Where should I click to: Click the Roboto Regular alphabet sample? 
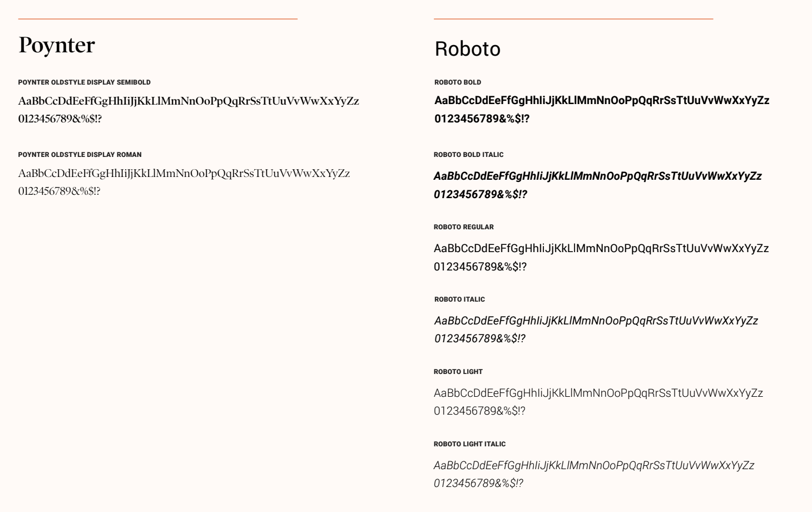pyautogui.click(x=601, y=249)
